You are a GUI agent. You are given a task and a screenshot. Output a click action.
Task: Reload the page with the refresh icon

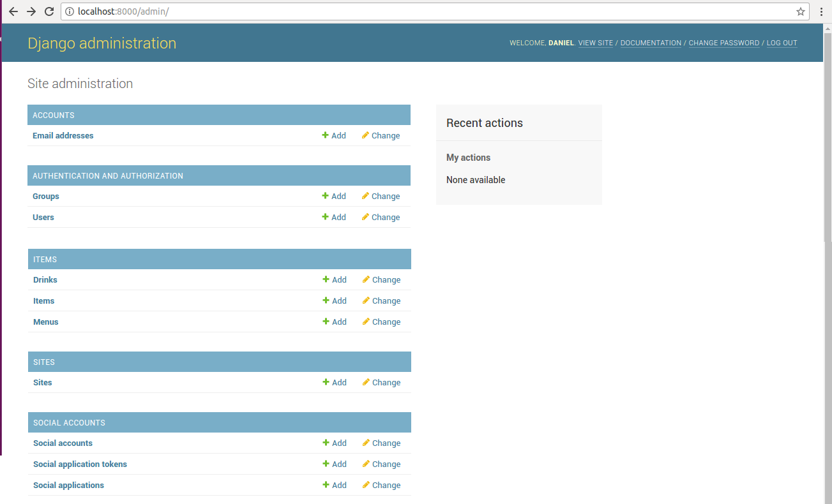[49, 11]
